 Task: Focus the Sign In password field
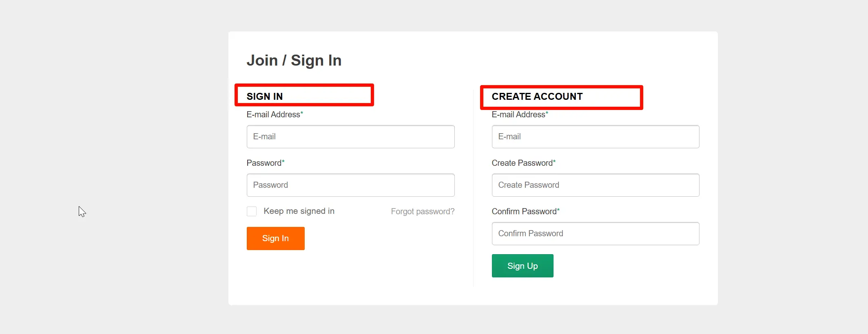click(350, 185)
